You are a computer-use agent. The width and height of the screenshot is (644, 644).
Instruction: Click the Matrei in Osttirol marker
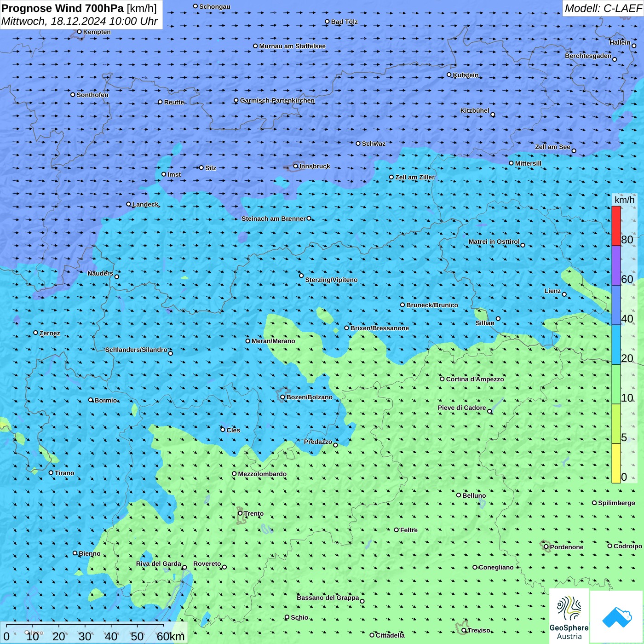[x=523, y=245]
